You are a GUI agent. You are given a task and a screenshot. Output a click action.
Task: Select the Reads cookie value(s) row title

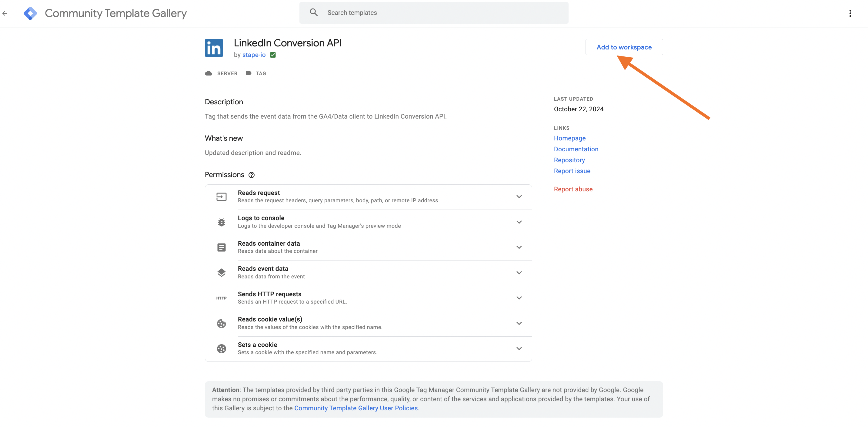tap(270, 319)
